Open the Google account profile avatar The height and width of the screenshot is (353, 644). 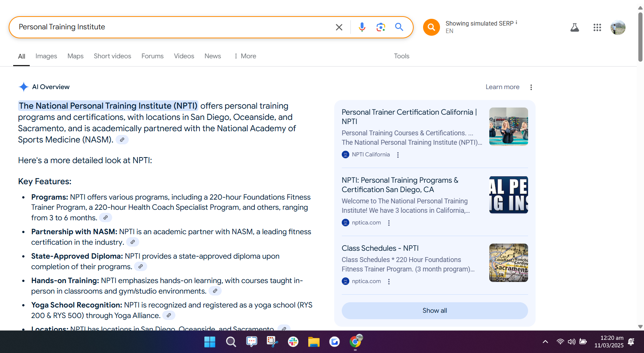click(618, 27)
